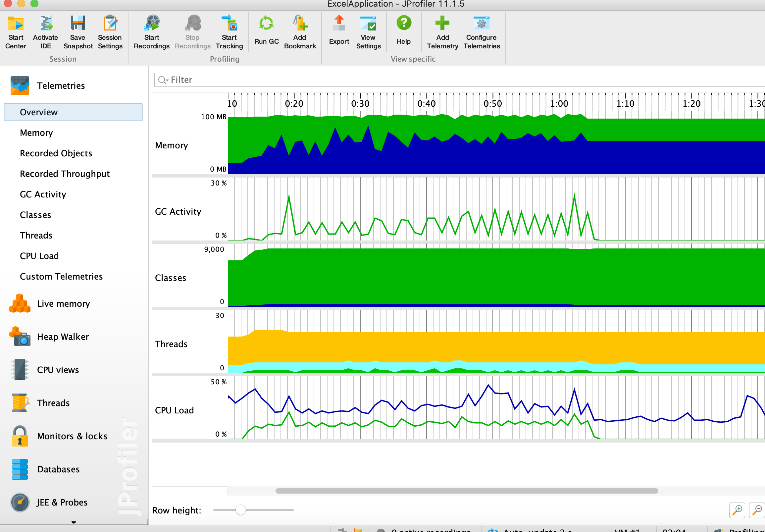Click the "9,000" axis value on Classes chart
This screenshot has width=765, height=532.
[214, 249]
